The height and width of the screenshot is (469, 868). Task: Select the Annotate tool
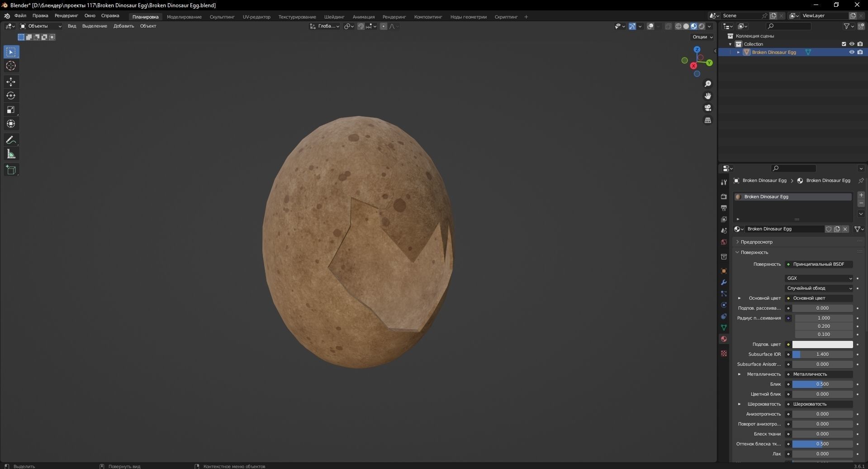coord(11,140)
